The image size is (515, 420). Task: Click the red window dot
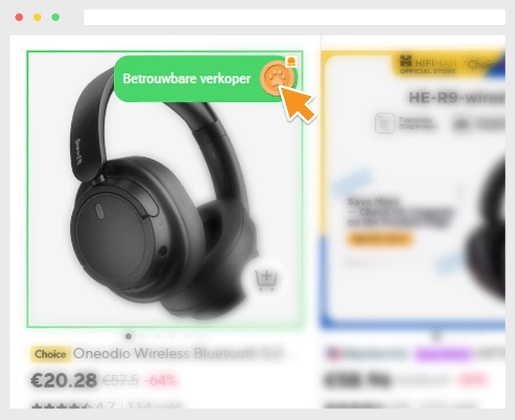coord(19,17)
